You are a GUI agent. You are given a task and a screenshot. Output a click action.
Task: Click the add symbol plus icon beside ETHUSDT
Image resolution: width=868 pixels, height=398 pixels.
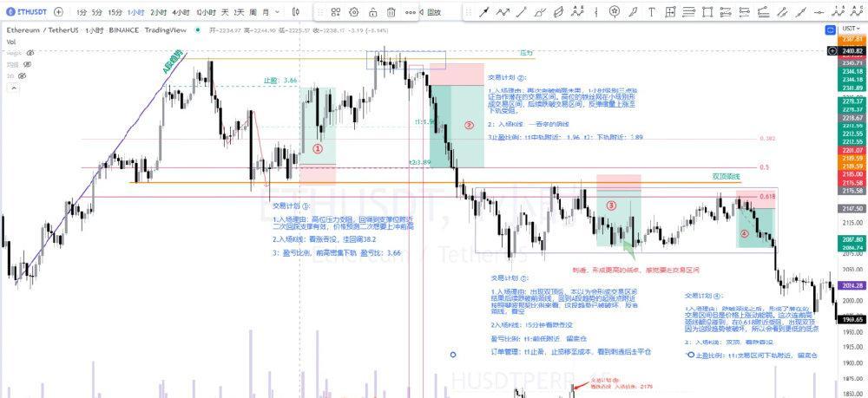click(57, 12)
